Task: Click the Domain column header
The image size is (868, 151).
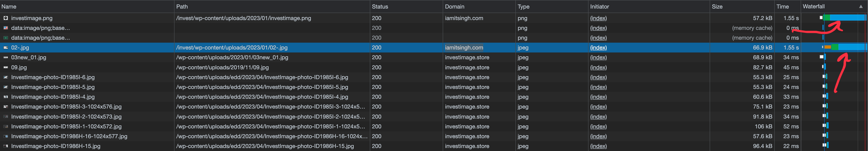Action: [x=454, y=6]
